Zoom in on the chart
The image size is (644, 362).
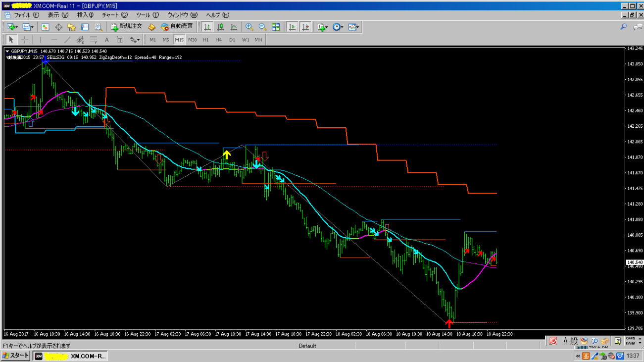pos(249,27)
